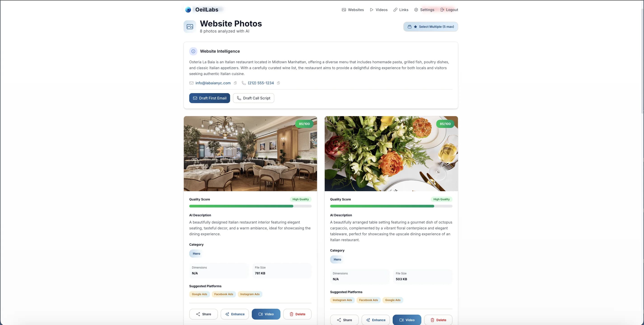Click the Website Intelligence info icon
Image resolution: width=644 pixels, height=325 pixels.
[x=193, y=51]
